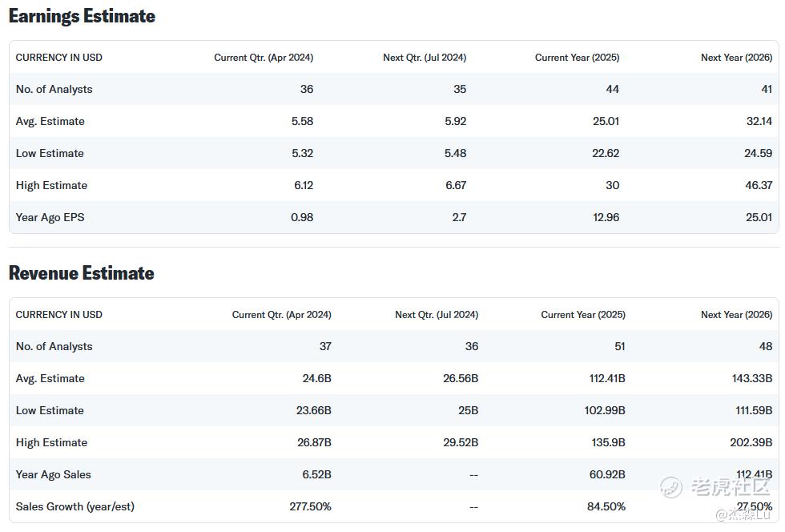
Task: Select Next Qtr. (Jul 2024) earnings column header
Action: click(x=425, y=58)
